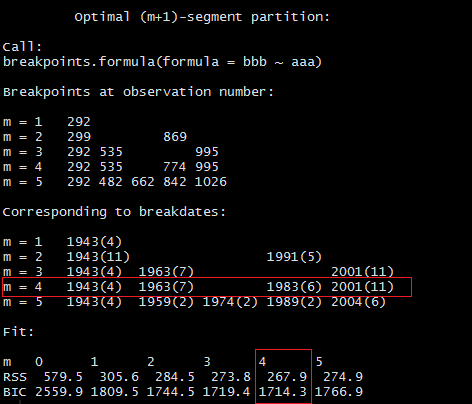Select 1943(4) in the m = 1 breakdate row
This screenshot has width=472, height=404.
[94, 242]
